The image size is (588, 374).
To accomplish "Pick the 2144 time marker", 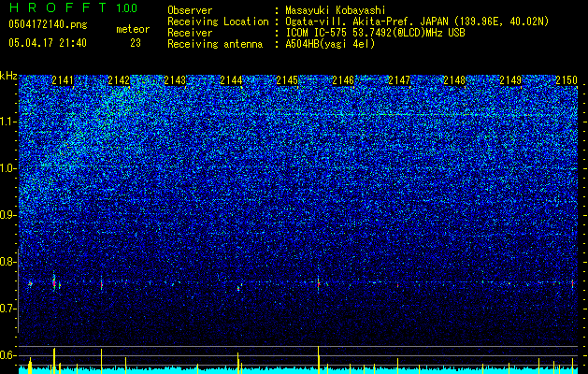I will [231, 80].
